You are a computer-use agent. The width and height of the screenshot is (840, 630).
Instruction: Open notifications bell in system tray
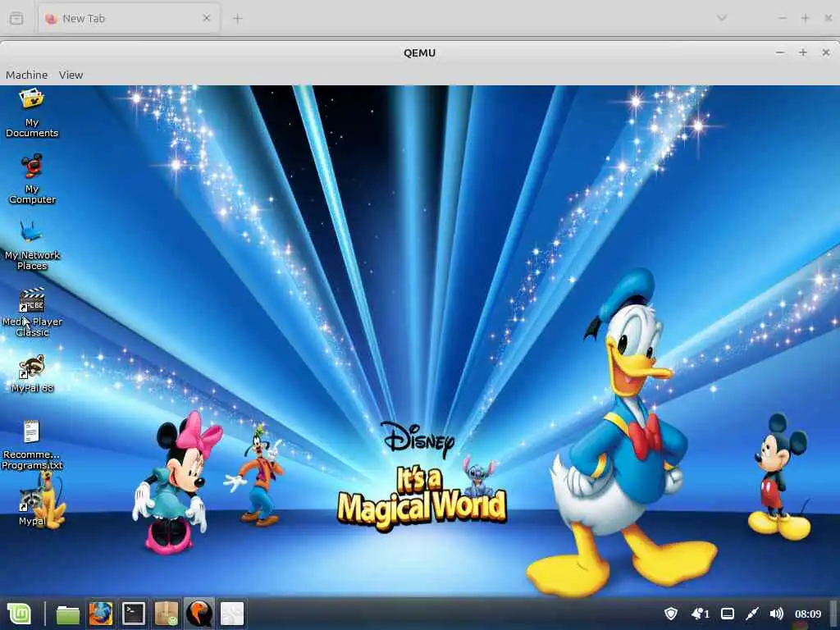tap(700, 614)
